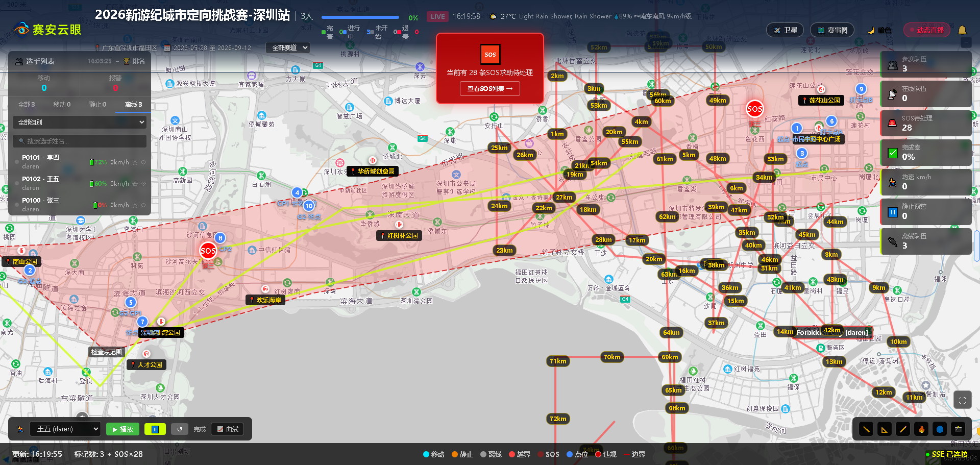Click the yellow pause playback button
This screenshot has width=980, height=465.
click(155, 429)
